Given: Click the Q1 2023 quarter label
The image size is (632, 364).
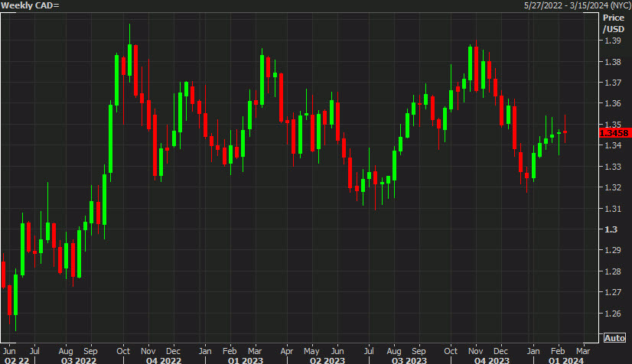Looking at the screenshot, I should coord(245,360).
